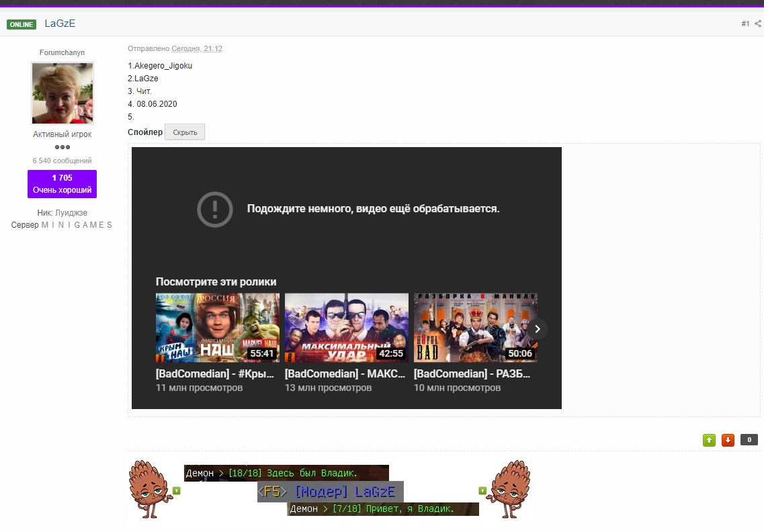Click the exclamation icon in the video player
The height and width of the screenshot is (532, 764).
[214, 210]
